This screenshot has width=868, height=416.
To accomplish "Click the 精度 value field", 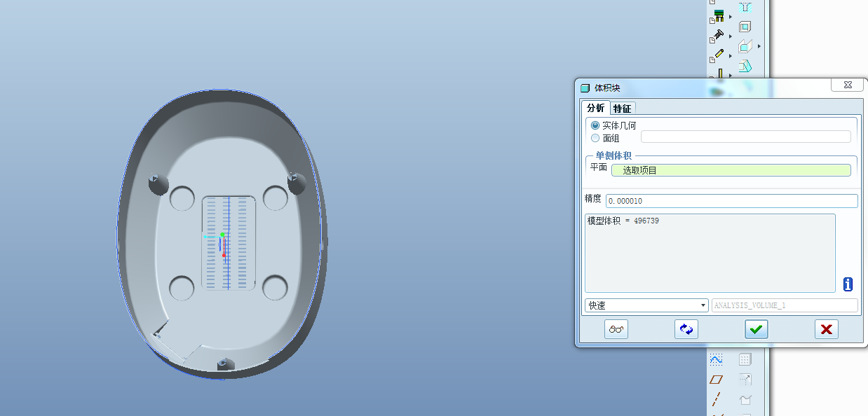I will click(732, 201).
